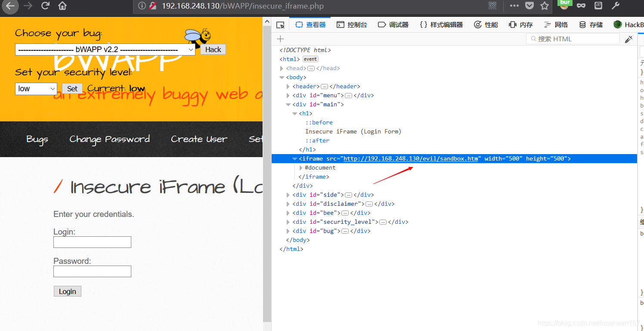The height and width of the screenshot is (331, 644).
Task: Click the Login submit button
Action: click(x=68, y=291)
